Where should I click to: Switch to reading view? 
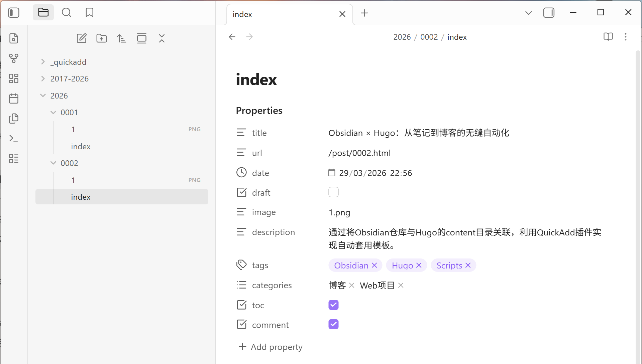608,37
